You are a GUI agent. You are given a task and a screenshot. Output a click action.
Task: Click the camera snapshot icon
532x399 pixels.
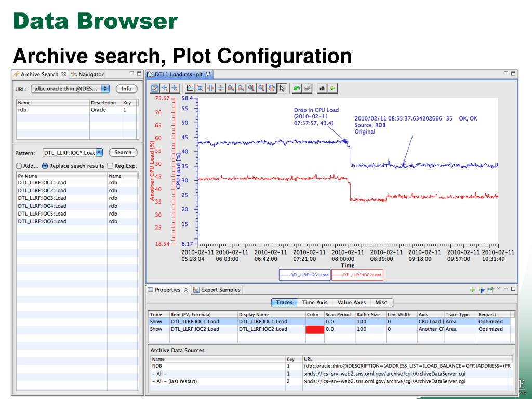pos(322,88)
